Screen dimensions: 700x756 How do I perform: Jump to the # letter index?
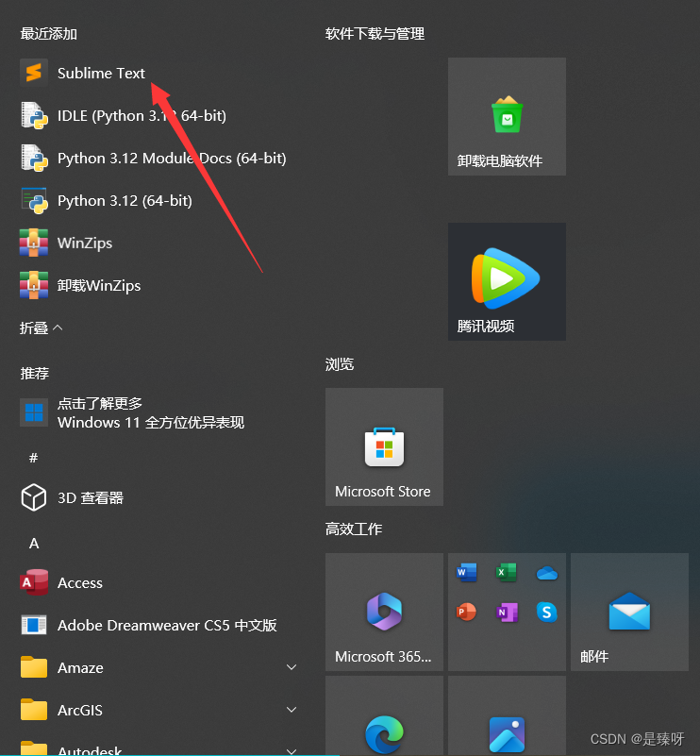click(34, 458)
